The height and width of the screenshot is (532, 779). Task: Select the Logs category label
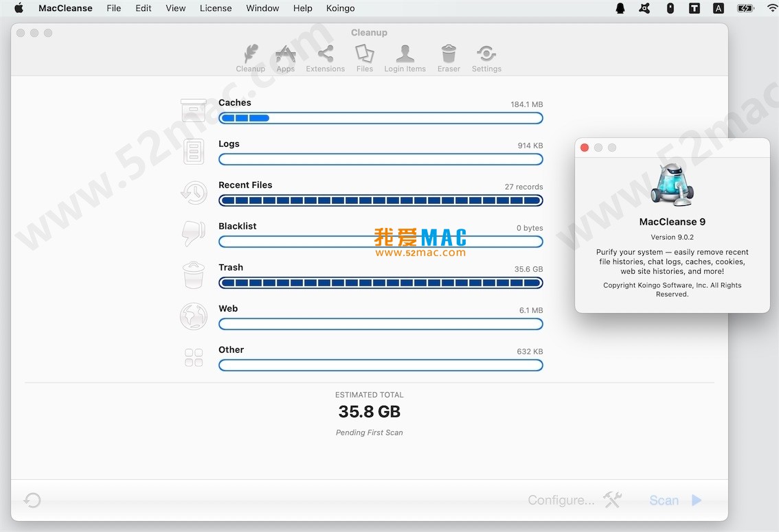point(229,144)
